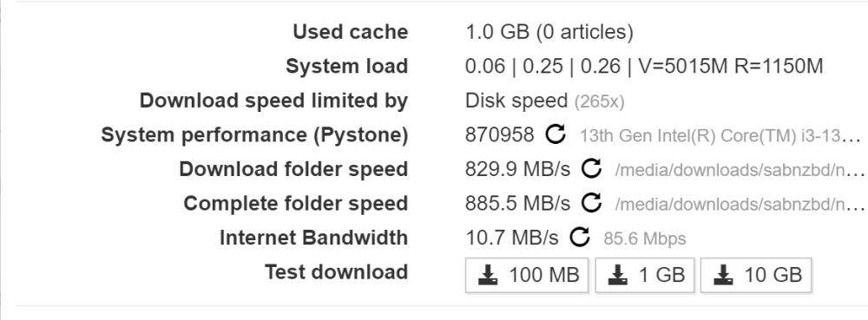Click the Pystone score 870958
Screen dimensions: 868x320
[x=500, y=135]
